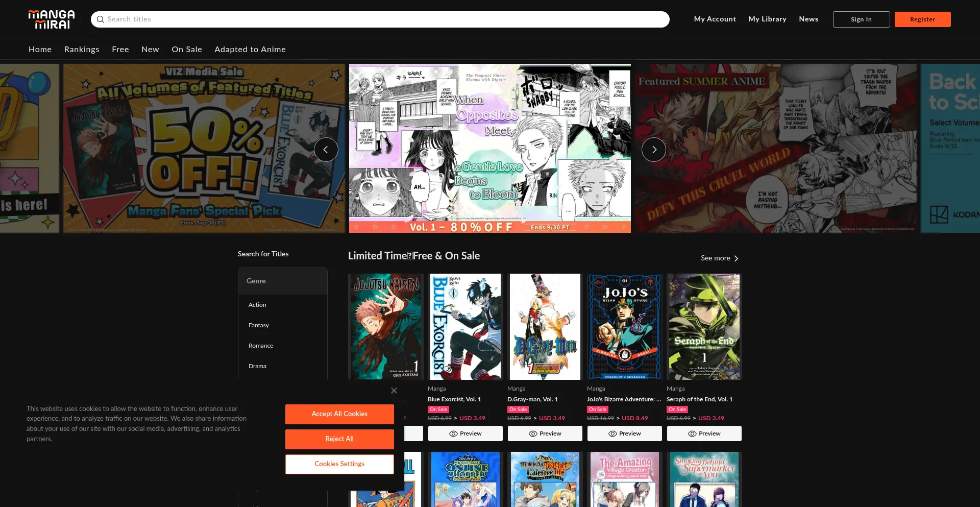Show the previous carousel banner
This screenshot has height=507, width=980.
326,150
